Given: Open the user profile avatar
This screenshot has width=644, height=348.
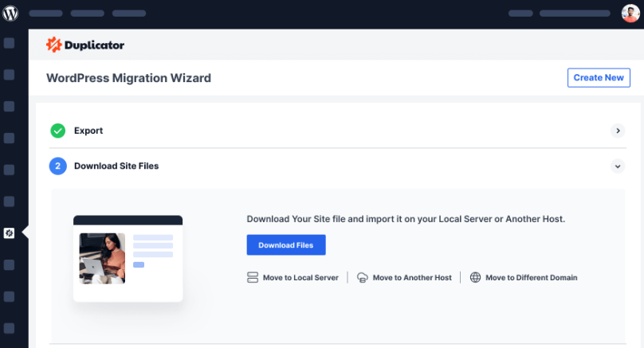Looking at the screenshot, I should point(630,14).
